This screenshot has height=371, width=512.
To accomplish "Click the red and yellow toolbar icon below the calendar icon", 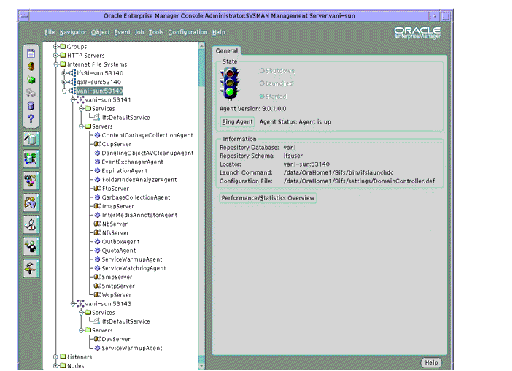I will (31, 66).
